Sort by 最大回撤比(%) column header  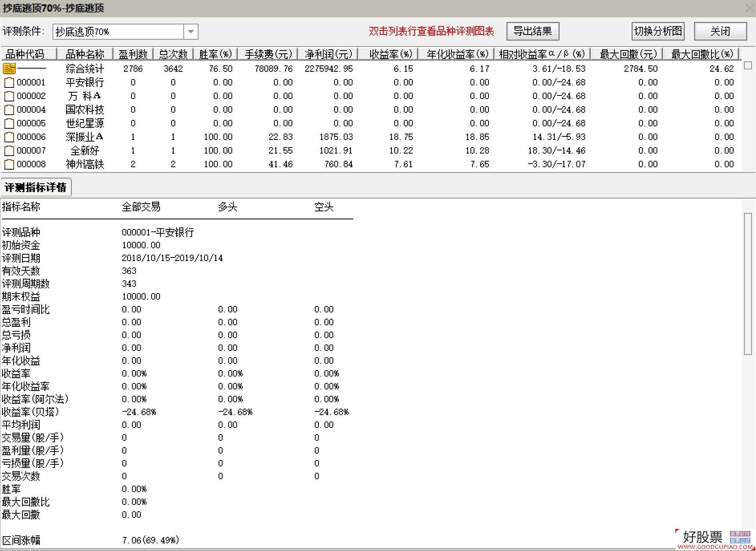click(701, 54)
